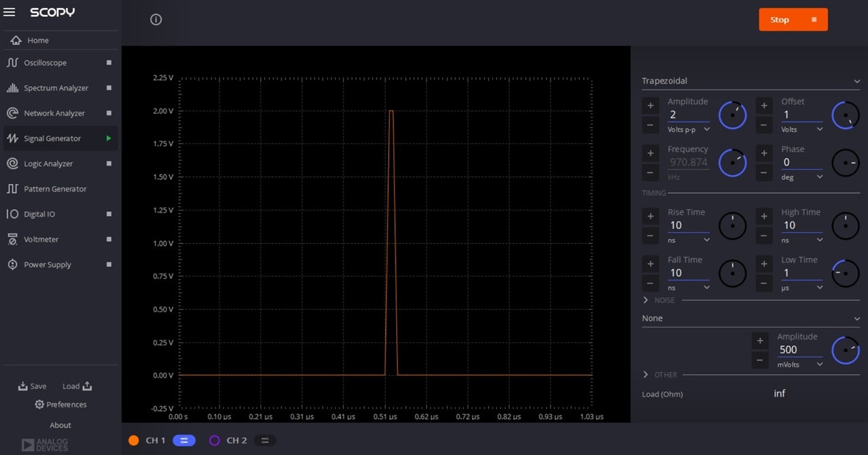The image size is (868, 455).
Task: Open CH 1 settings menu button
Action: click(x=184, y=441)
